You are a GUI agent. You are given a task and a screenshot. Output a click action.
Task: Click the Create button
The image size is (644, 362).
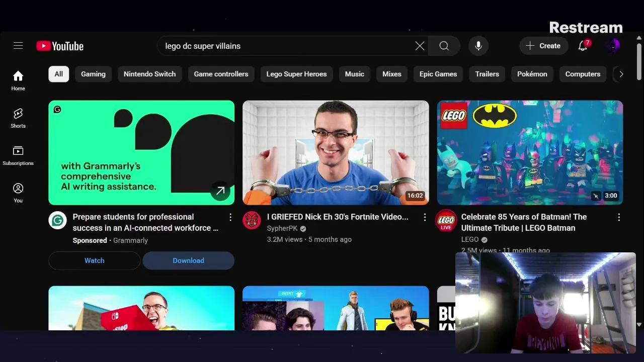click(543, 46)
